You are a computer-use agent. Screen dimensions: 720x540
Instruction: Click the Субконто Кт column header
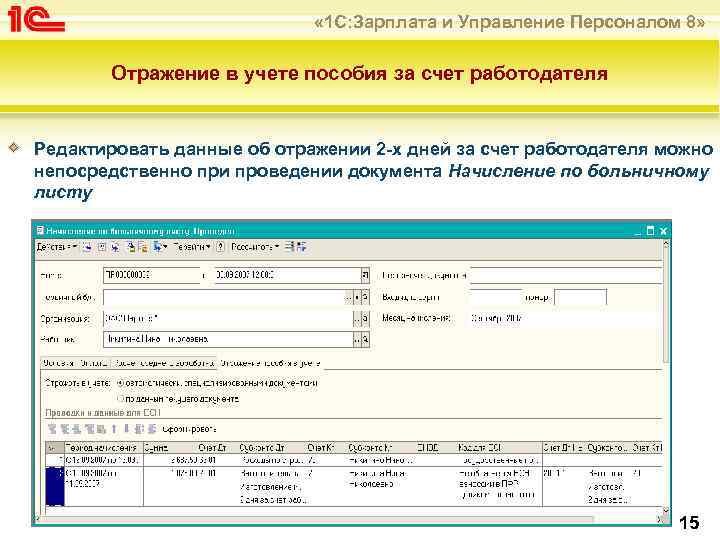coord(372,447)
